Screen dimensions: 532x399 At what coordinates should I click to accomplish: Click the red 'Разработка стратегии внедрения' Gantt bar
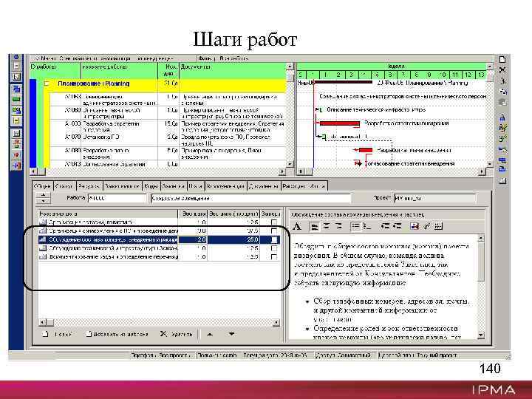(339, 123)
